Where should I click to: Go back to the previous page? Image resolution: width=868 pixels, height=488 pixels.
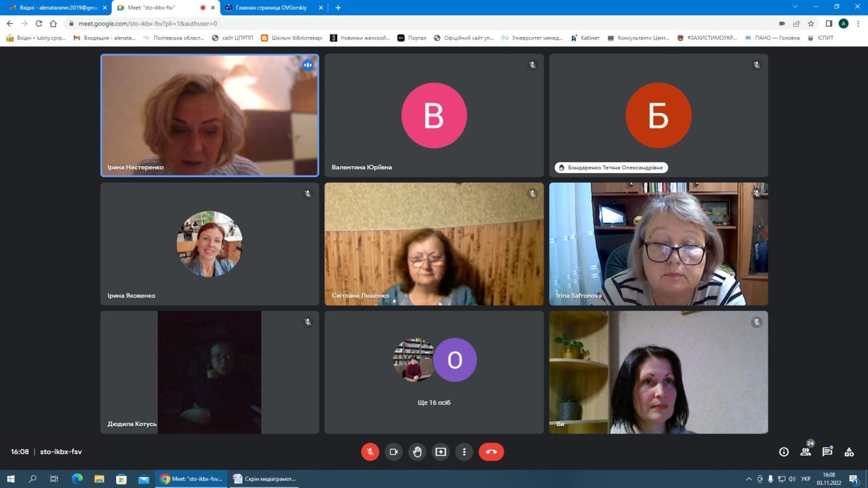[x=10, y=24]
